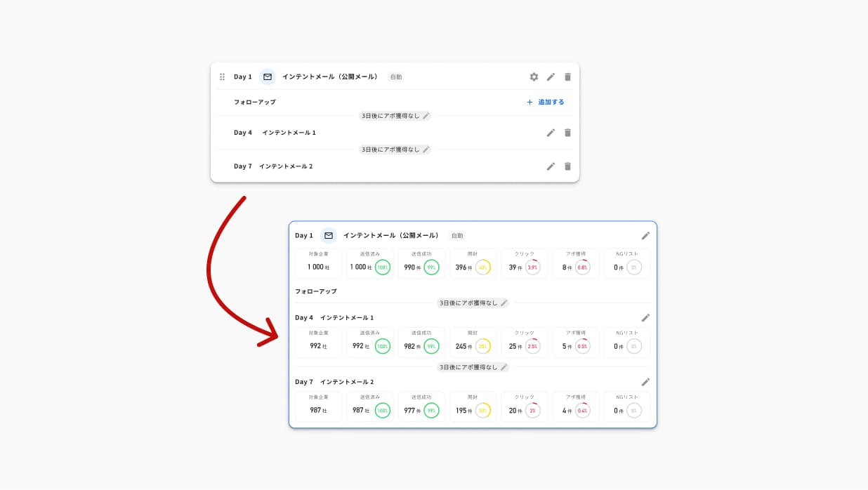
Task: Select Day 1 対象企業 value 1 000 社
Action: 318,267
